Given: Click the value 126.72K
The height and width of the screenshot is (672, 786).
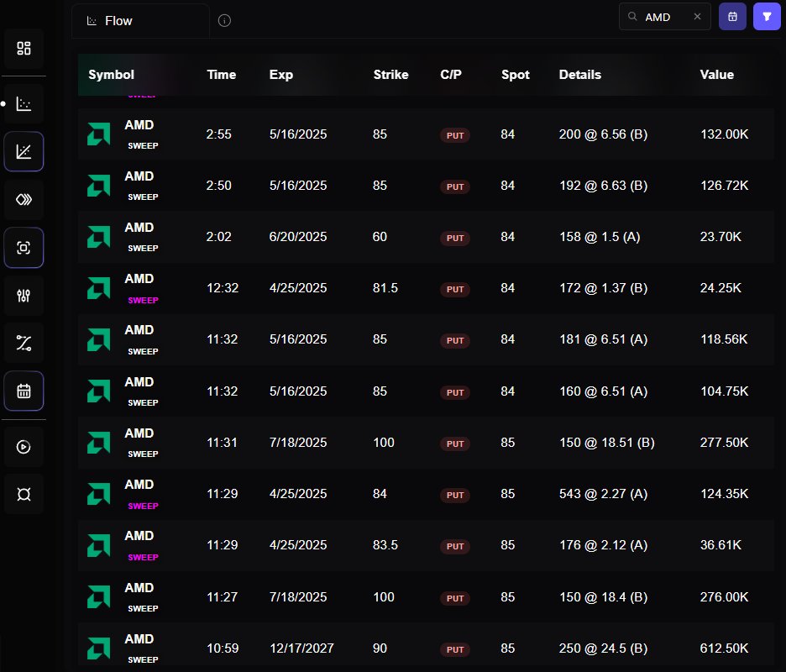Looking at the screenshot, I should pos(725,186).
